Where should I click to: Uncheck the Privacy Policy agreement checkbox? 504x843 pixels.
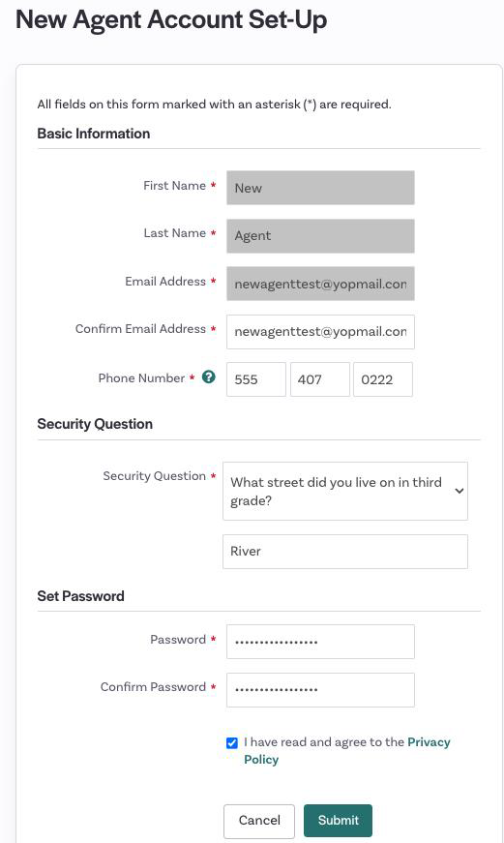(231, 743)
